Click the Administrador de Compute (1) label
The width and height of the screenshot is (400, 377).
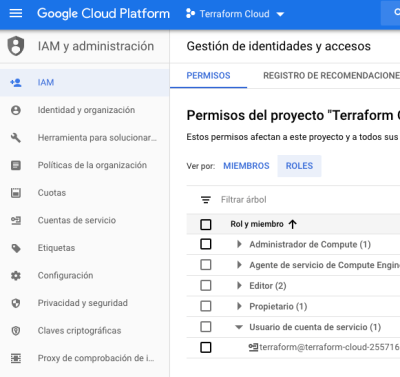[310, 244]
